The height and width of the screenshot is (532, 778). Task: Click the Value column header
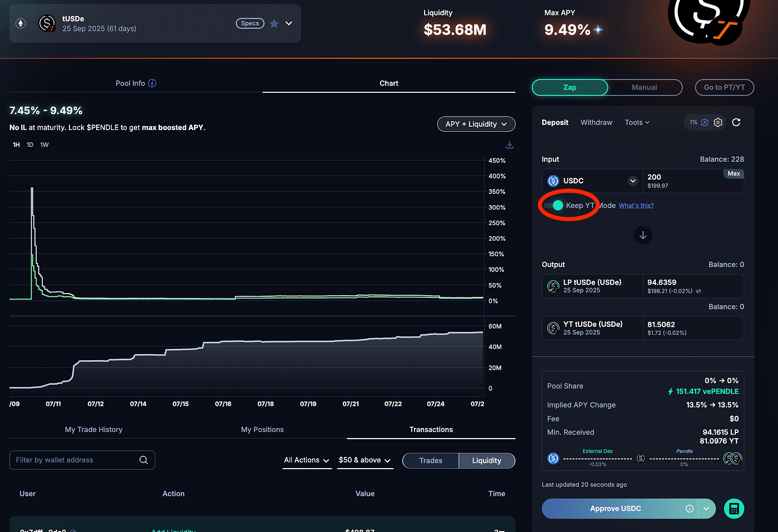pos(365,494)
